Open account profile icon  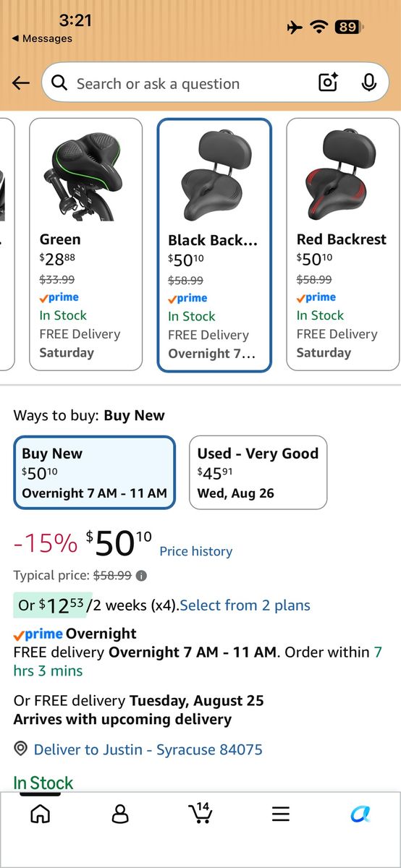120,814
